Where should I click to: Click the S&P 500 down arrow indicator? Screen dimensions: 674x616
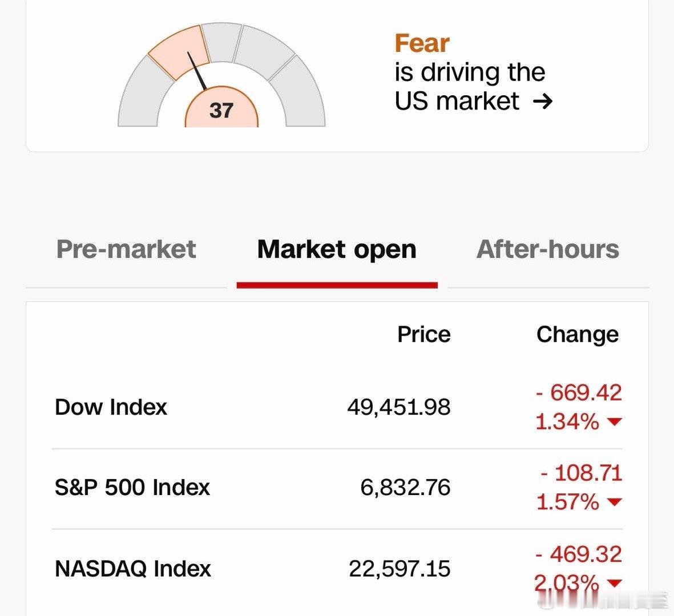click(614, 503)
